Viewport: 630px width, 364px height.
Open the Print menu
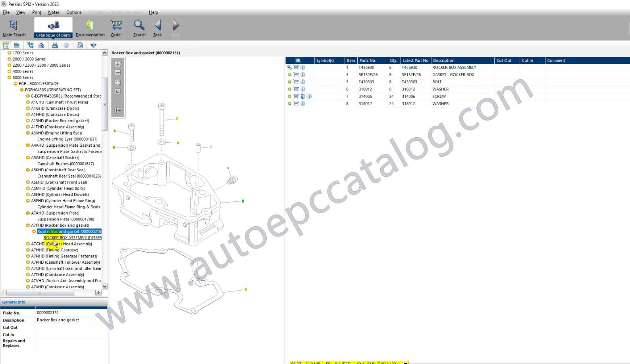37,12
